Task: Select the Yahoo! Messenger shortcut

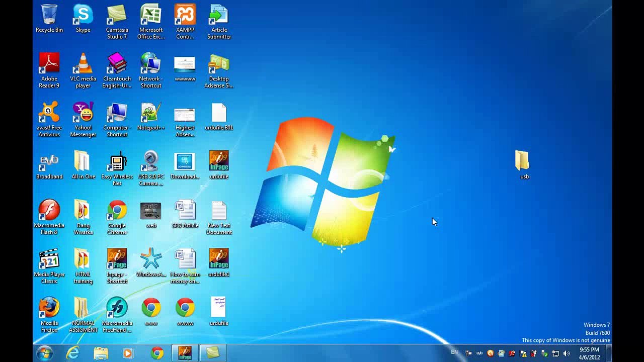Action: [x=83, y=120]
